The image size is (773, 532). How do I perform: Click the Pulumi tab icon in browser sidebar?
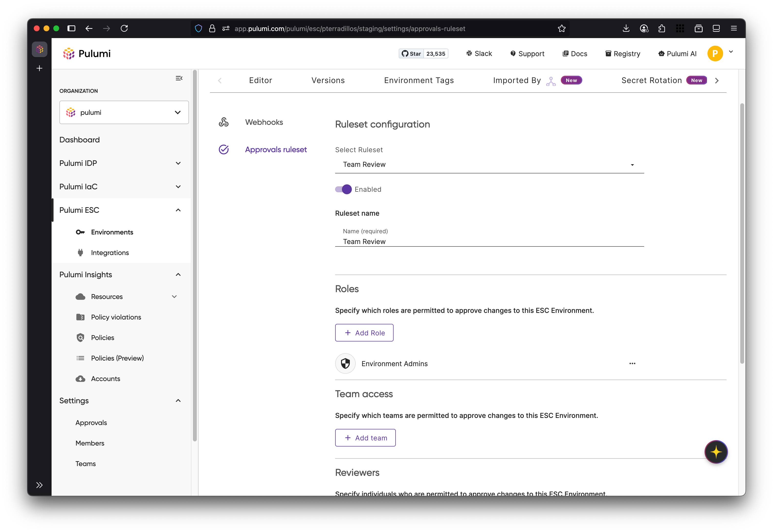[39, 49]
